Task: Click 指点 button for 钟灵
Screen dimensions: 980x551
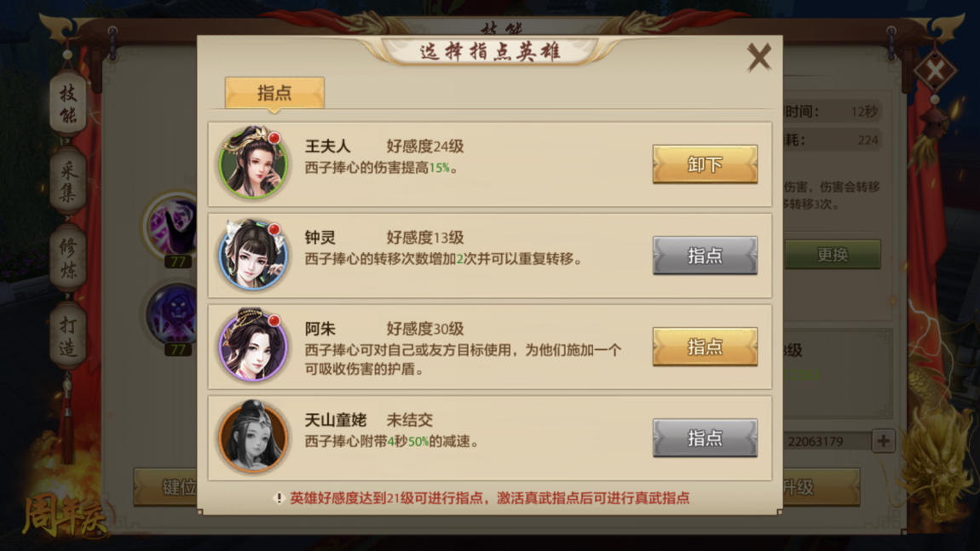Action: (705, 255)
